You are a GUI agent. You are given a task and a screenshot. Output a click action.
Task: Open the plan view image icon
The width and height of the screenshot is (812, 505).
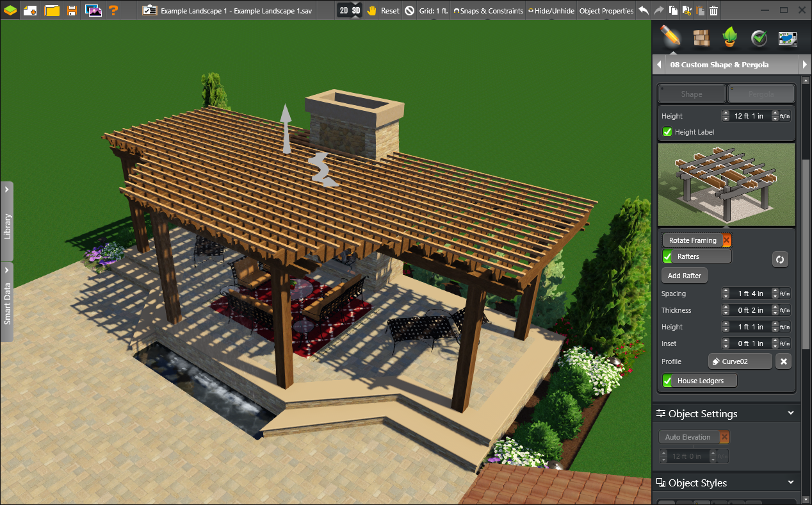787,38
